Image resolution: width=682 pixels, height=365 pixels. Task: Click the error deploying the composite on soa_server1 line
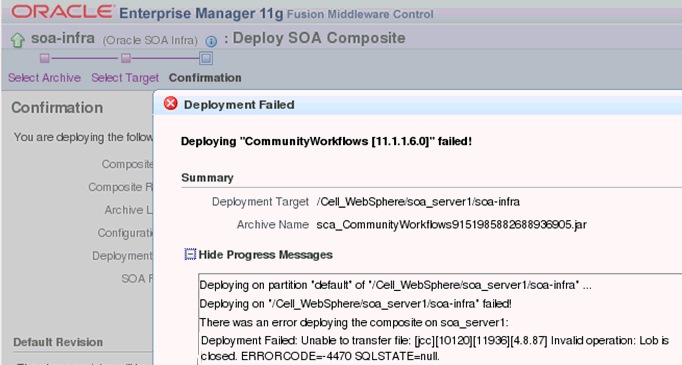(x=354, y=322)
